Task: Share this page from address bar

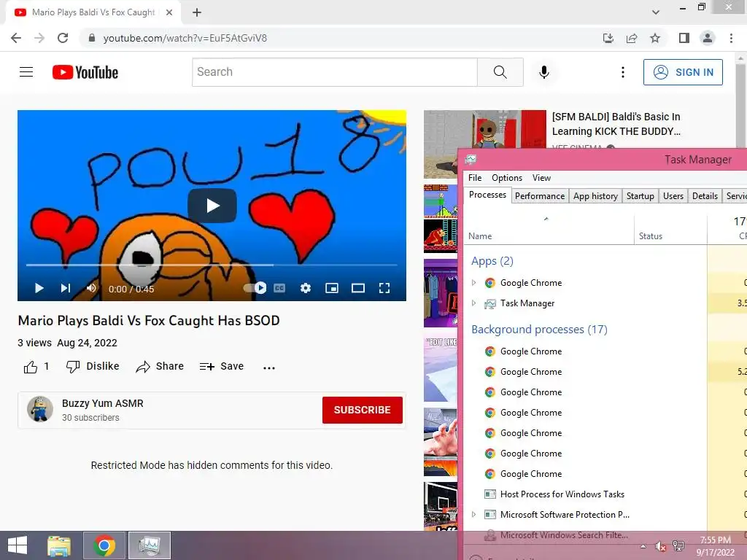Action: (632, 38)
